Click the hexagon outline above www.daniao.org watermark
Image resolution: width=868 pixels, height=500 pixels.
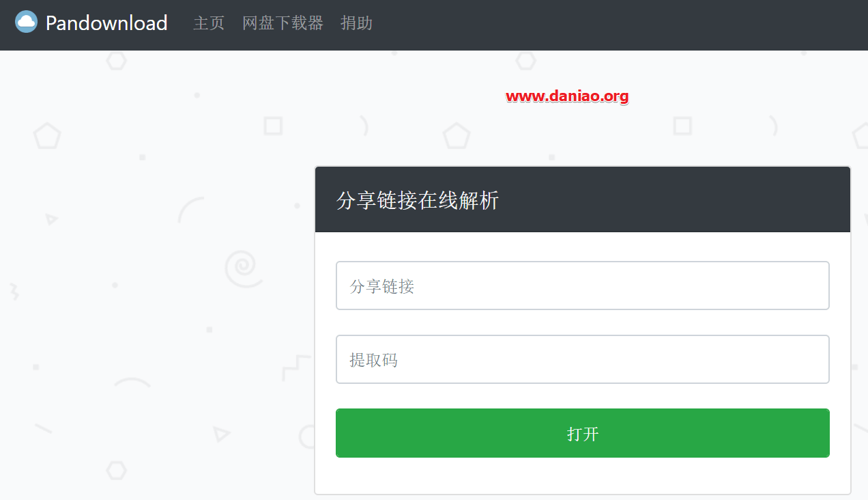pyautogui.click(x=525, y=61)
